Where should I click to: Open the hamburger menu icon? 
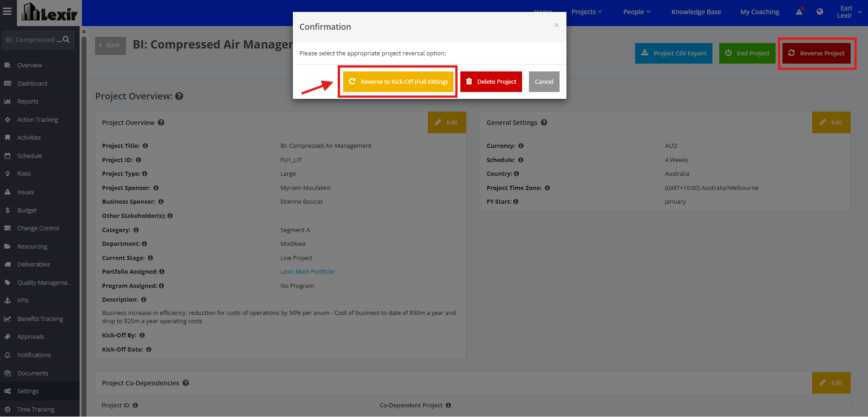(7, 11)
